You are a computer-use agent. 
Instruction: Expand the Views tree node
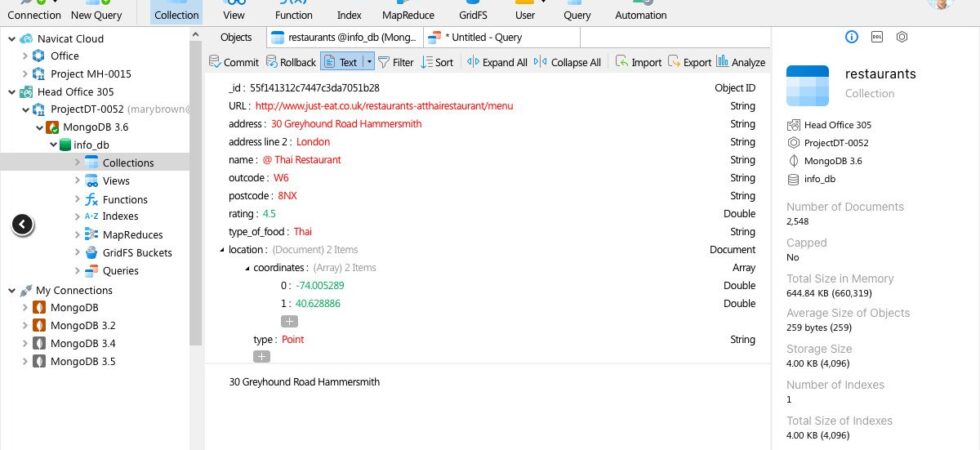tap(77, 181)
